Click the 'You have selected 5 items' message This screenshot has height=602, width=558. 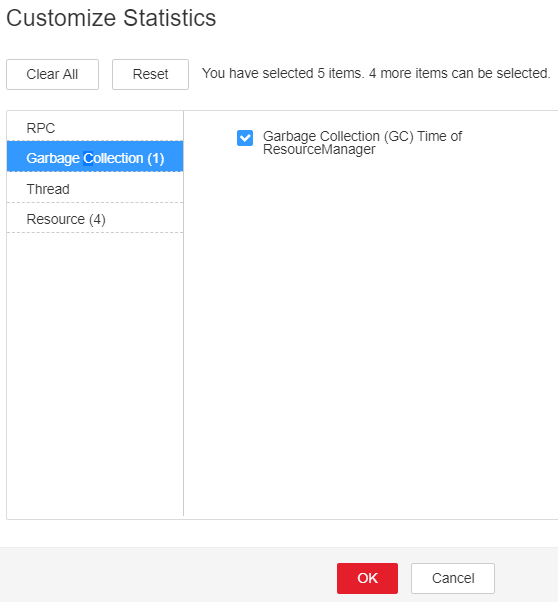click(x=283, y=73)
